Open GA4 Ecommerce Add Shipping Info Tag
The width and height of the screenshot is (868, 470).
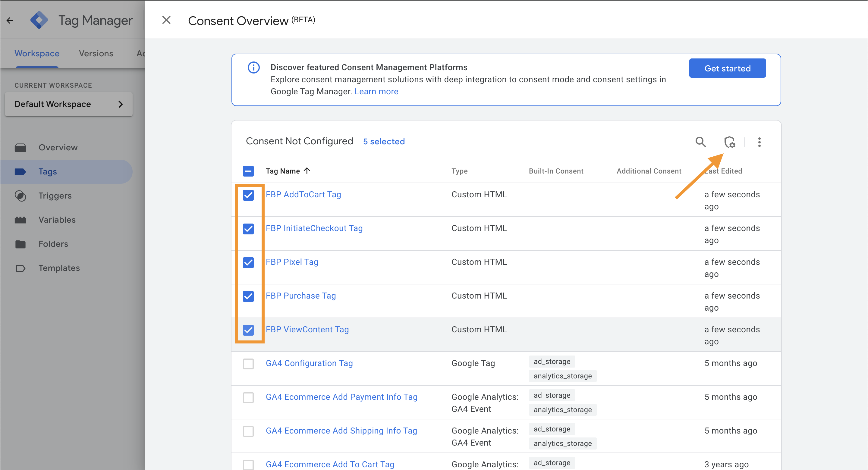coord(341,431)
